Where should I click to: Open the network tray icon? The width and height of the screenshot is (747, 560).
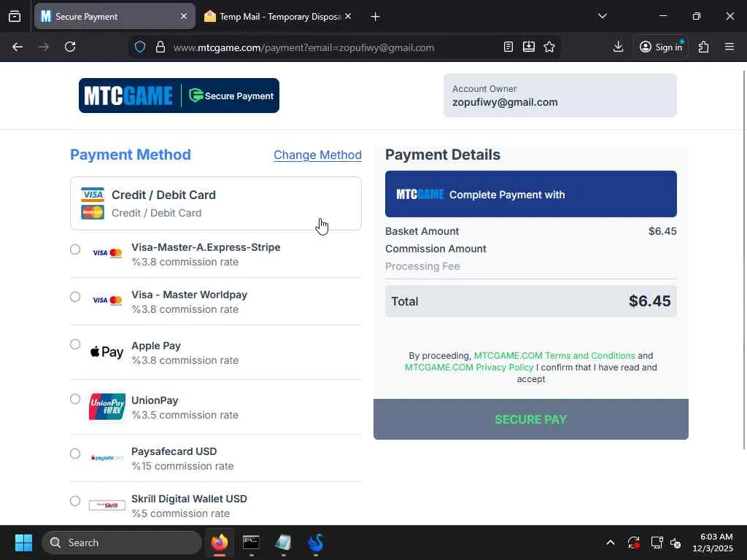click(x=657, y=542)
